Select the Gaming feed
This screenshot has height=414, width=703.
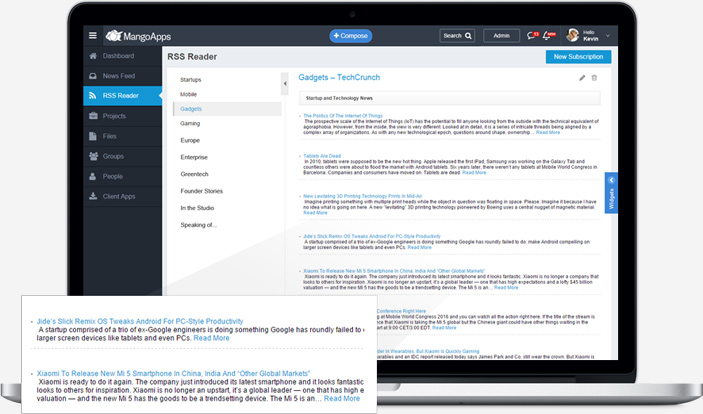coord(190,123)
